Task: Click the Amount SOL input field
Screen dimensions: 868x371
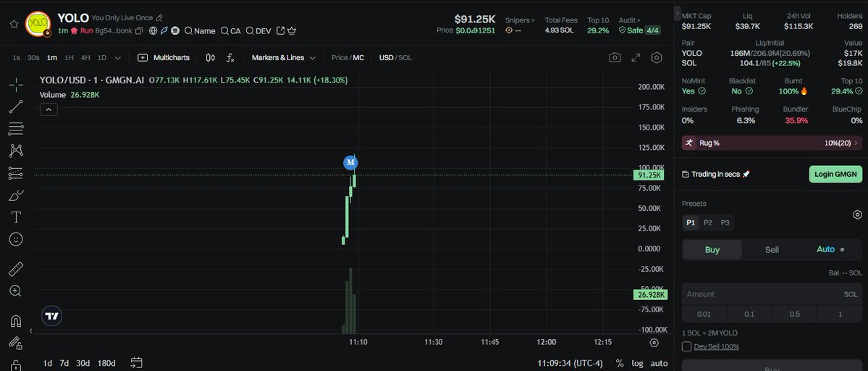Action: click(772, 294)
